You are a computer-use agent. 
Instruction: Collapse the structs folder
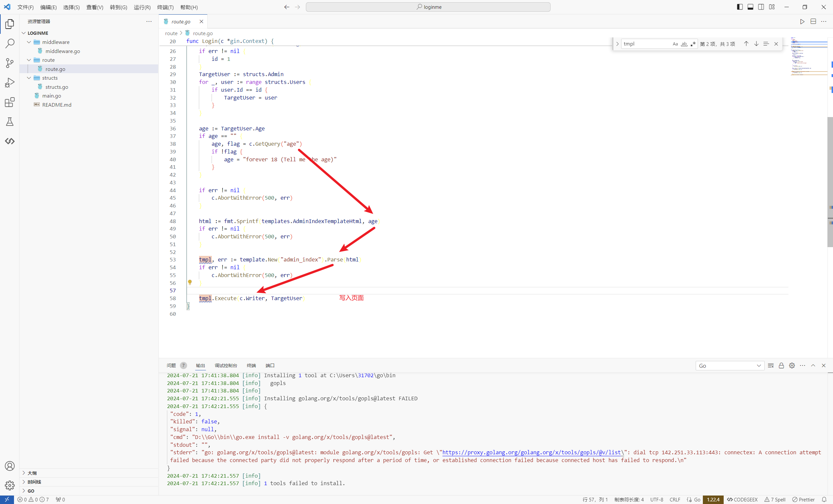[29, 78]
